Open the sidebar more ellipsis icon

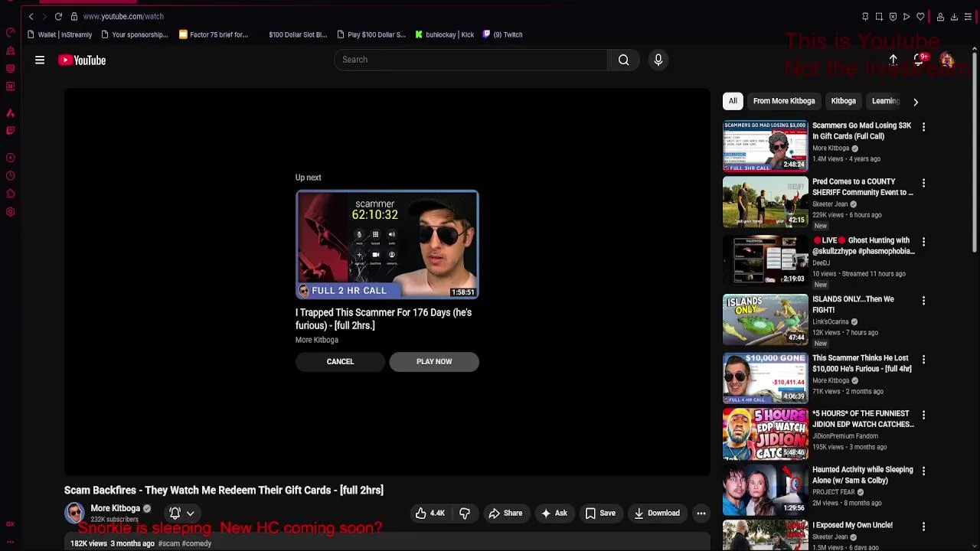point(10,543)
